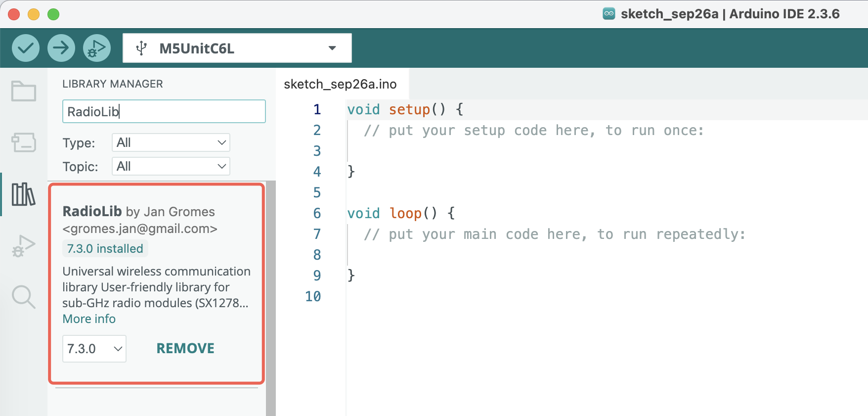Open the Type filter dropdown

tap(171, 142)
